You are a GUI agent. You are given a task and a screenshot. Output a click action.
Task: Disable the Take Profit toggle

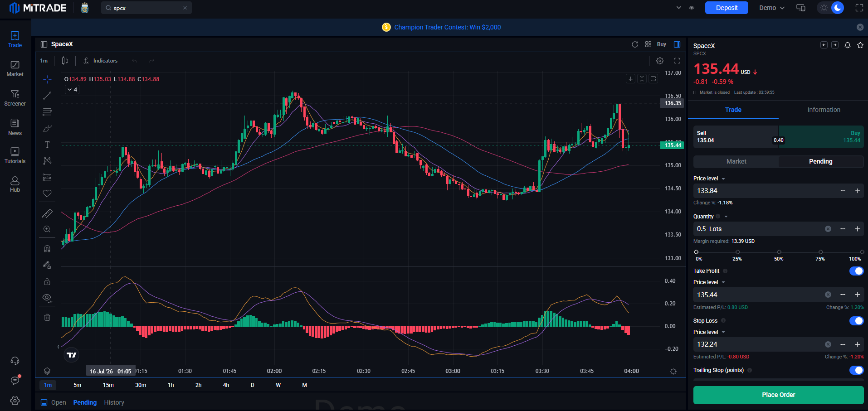pyautogui.click(x=857, y=271)
